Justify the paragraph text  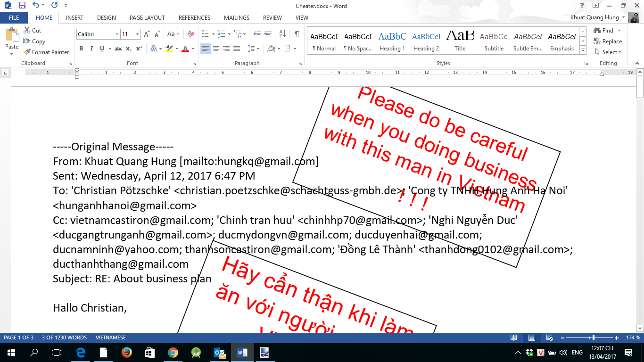(x=237, y=49)
